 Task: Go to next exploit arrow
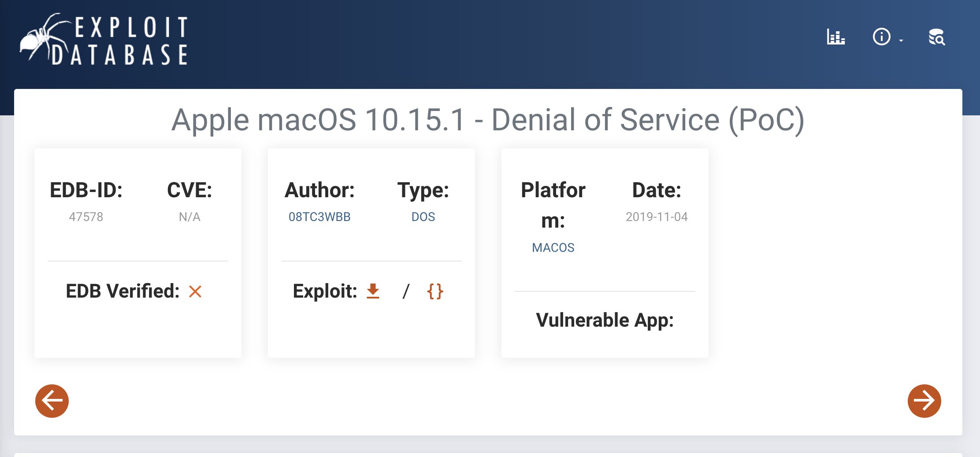click(924, 401)
